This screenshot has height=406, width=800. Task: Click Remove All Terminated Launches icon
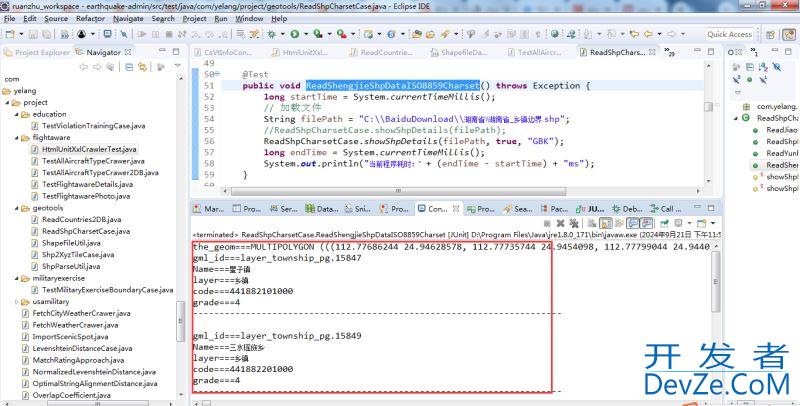pyautogui.click(x=574, y=223)
